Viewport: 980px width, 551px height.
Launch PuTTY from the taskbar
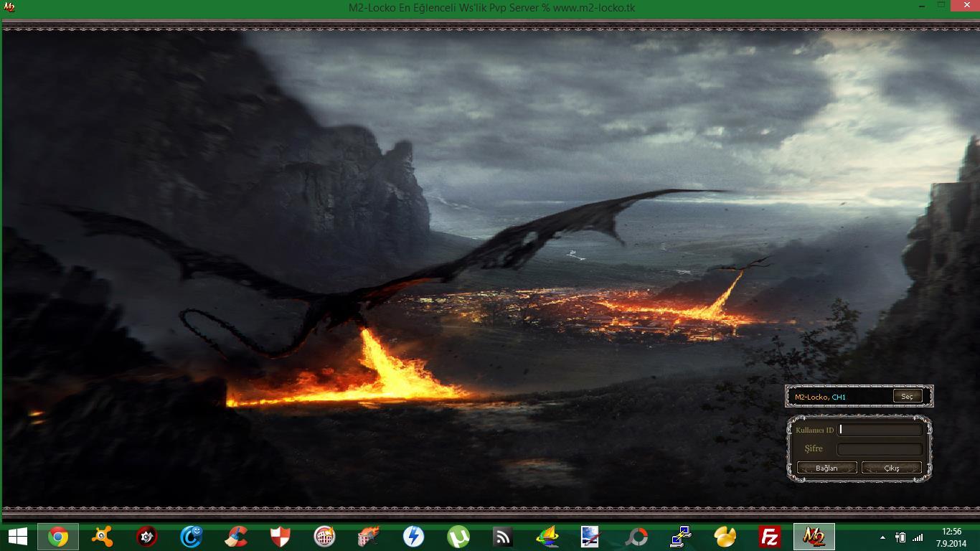[x=680, y=537]
